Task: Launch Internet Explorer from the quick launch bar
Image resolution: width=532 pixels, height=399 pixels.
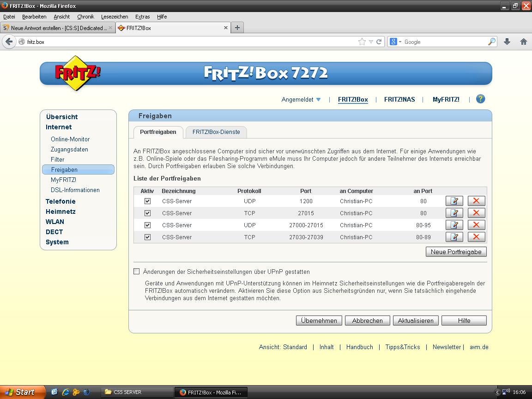Action: pyautogui.click(x=66, y=392)
